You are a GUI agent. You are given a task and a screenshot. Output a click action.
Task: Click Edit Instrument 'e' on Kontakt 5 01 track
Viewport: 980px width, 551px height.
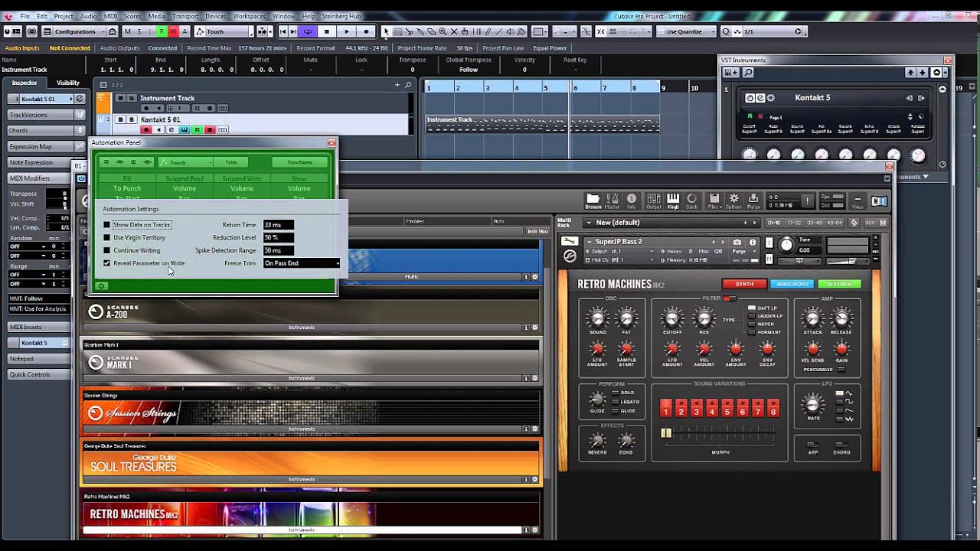click(171, 130)
